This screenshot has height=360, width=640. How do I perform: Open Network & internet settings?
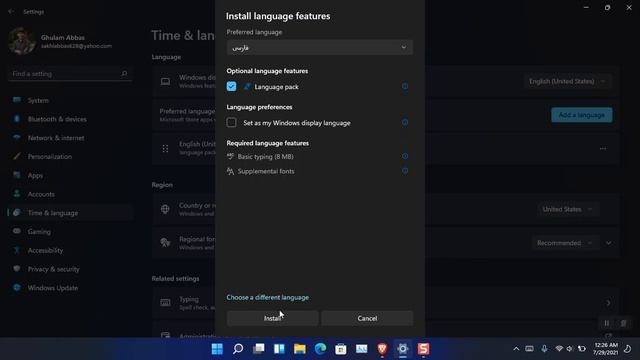(x=70, y=138)
